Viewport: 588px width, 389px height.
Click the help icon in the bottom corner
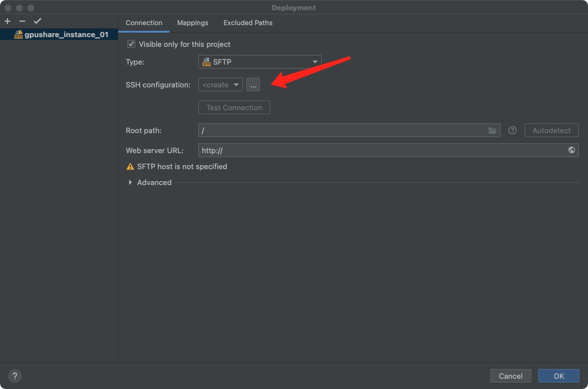(14, 375)
